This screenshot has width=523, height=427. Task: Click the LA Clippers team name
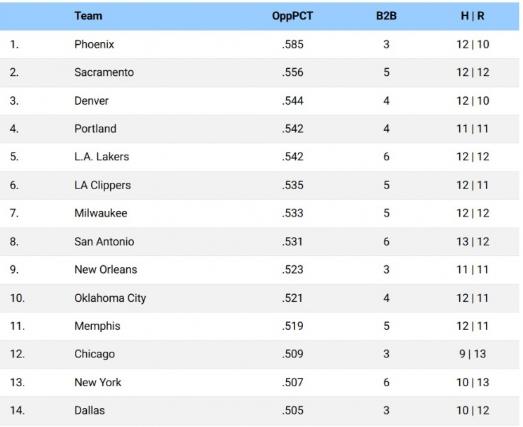(103, 185)
